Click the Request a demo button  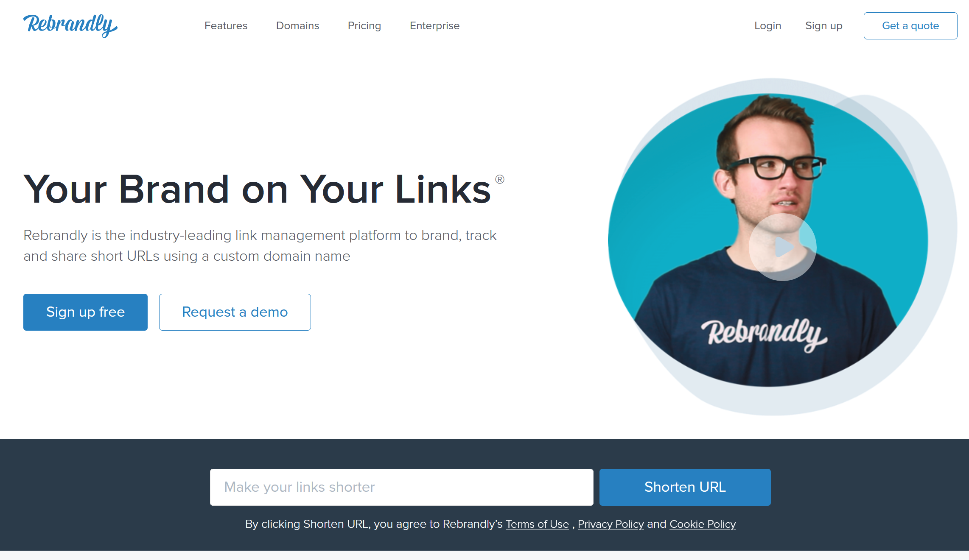click(235, 312)
